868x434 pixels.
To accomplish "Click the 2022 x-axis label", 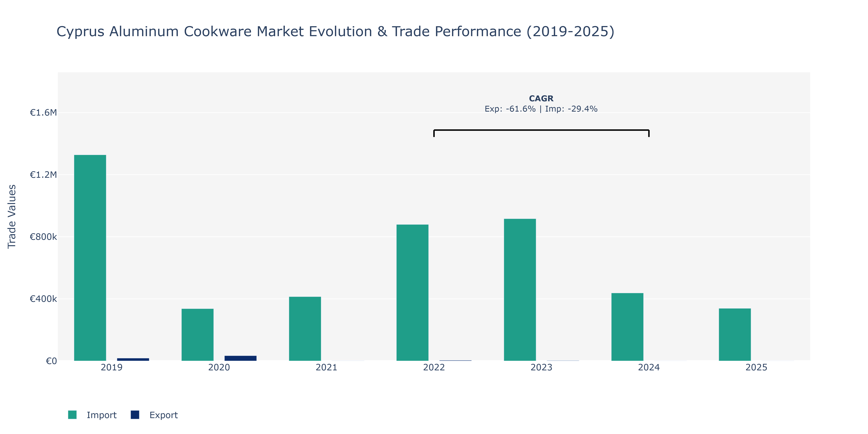I will (x=434, y=367).
